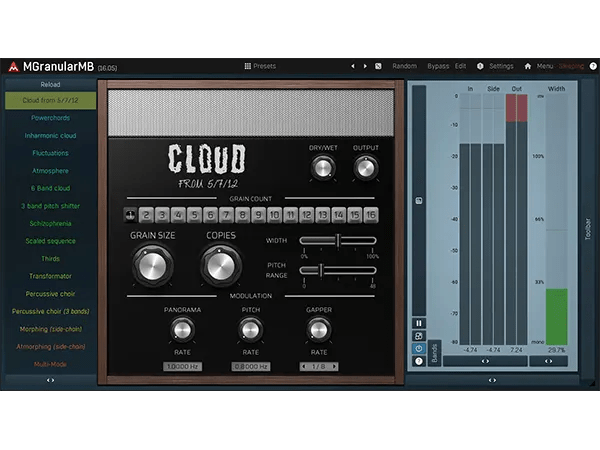Screen dimensions: 600x450
Task: Select the 6 Band cloud preset
Action: coord(51,188)
